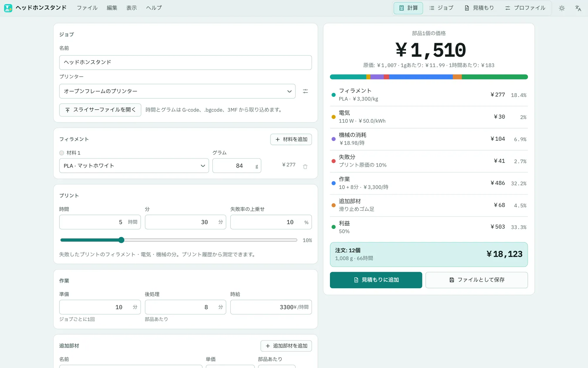Switch to the プロファイル tab

525,8
